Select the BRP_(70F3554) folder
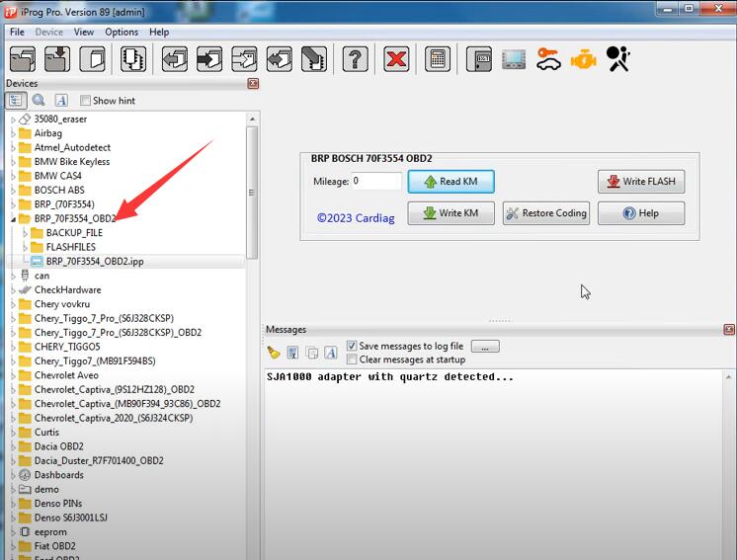The height and width of the screenshot is (560, 737). point(64,204)
